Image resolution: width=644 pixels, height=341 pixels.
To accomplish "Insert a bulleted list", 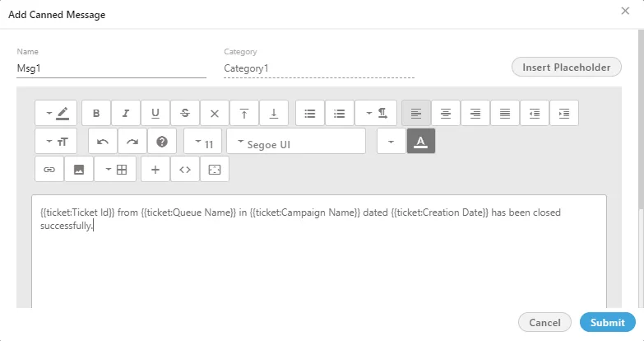I will click(310, 113).
